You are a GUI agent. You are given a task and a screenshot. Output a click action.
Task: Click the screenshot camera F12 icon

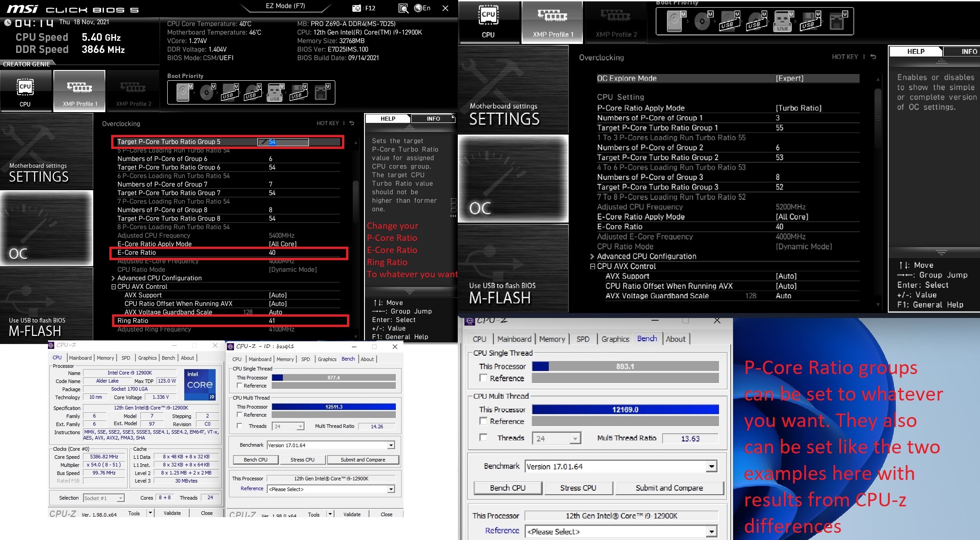coord(357,8)
